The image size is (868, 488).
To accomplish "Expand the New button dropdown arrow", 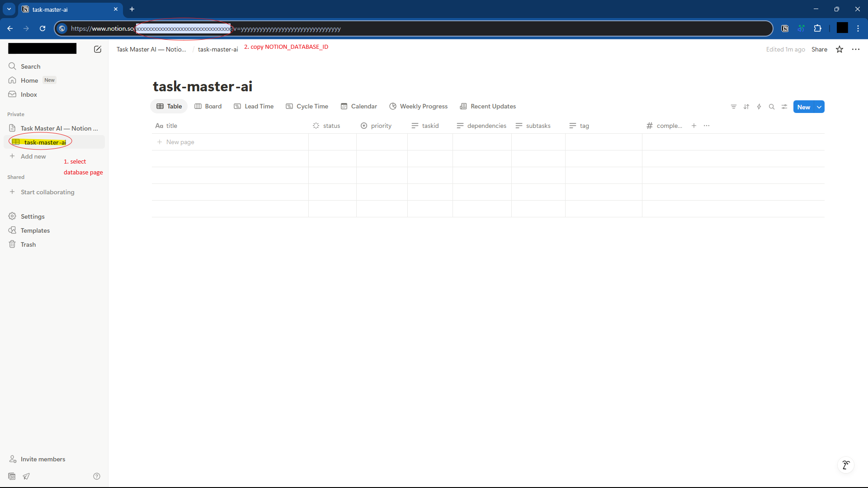I will tap(819, 107).
